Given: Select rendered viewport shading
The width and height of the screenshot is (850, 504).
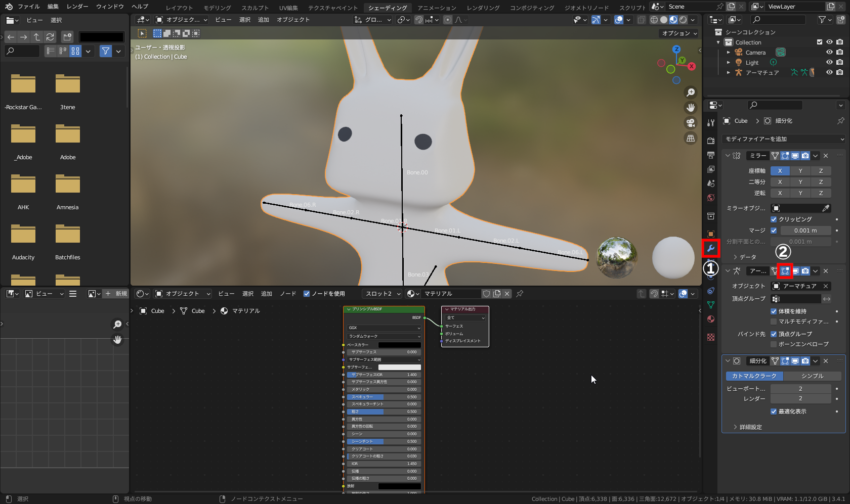Looking at the screenshot, I should 683,20.
